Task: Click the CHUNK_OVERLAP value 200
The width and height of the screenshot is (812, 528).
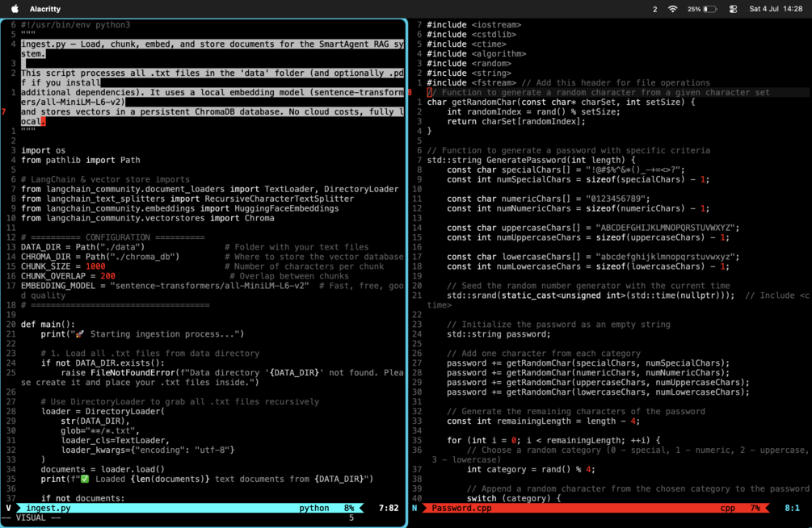Action: point(107,276)
